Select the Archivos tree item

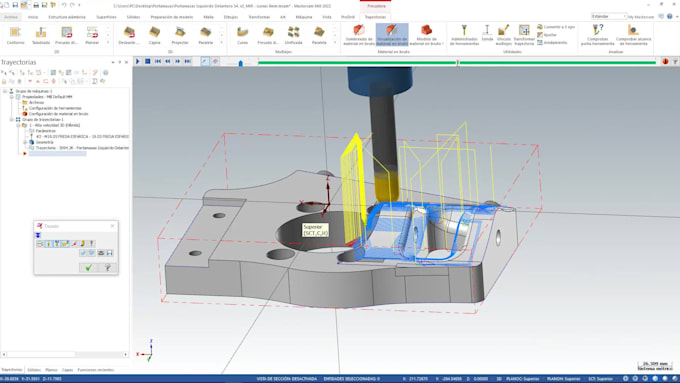36,102
